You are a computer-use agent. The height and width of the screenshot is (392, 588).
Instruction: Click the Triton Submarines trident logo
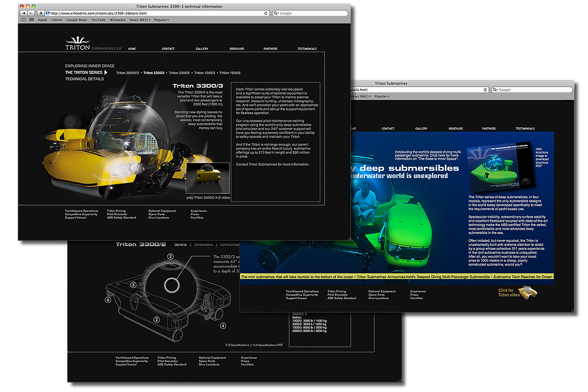[78, 43]
